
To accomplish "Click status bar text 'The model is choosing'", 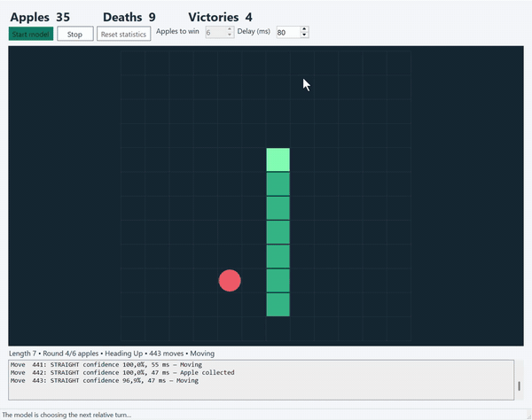I will click(66, 415).
